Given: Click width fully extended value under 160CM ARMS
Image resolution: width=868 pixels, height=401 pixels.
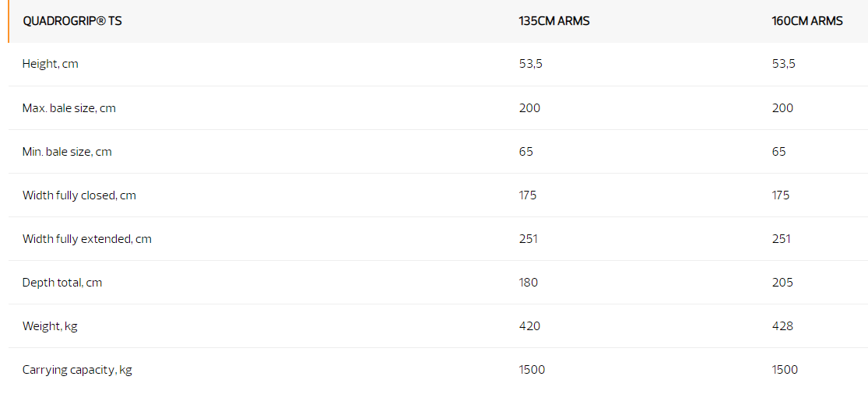Looking at the screenshot, I should point(782,239).
